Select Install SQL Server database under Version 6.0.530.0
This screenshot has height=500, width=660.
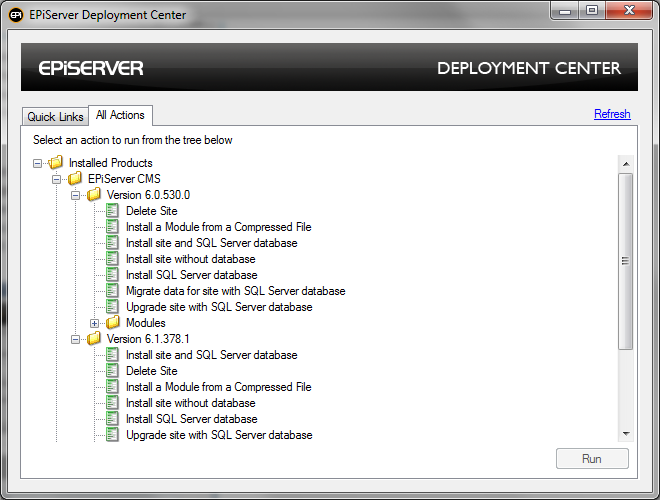coord(191,275)
